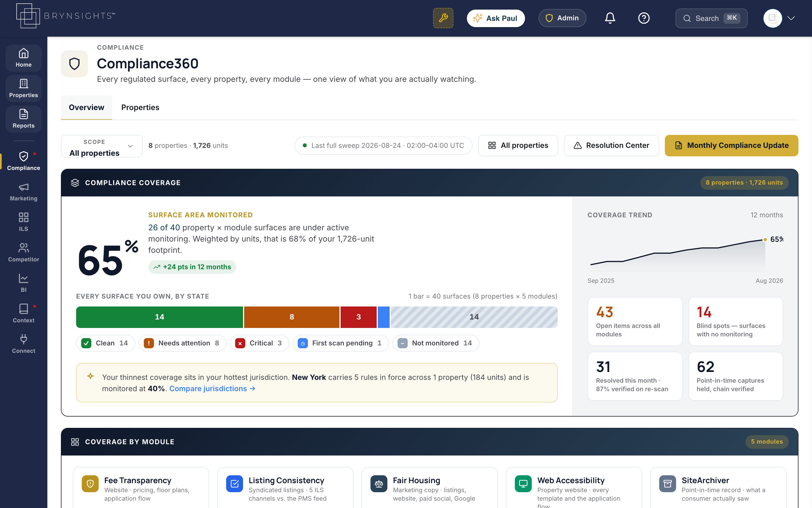Open the BI chart section
812x508 pixels.
pyautogui.click(x=23, y=283)
